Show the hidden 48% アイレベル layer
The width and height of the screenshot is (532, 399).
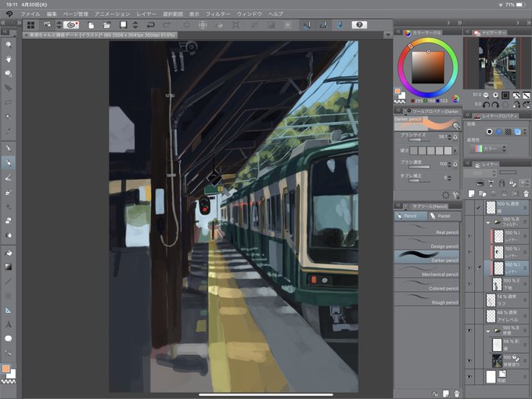tap(469, 316)
